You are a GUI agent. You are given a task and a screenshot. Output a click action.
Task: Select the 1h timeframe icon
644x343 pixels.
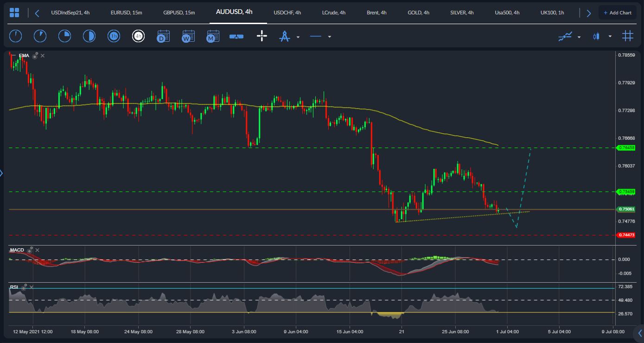coord(114,36)
